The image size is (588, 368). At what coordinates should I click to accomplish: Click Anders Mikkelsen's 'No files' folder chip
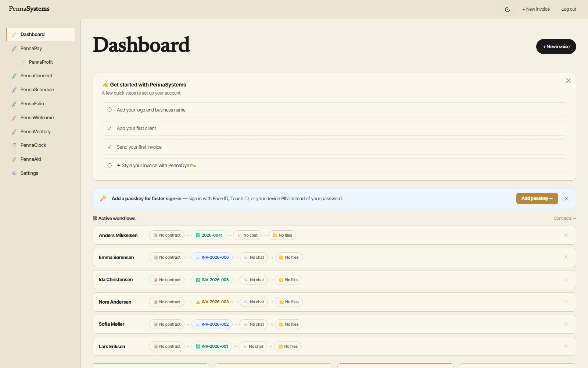pos(282,236)
